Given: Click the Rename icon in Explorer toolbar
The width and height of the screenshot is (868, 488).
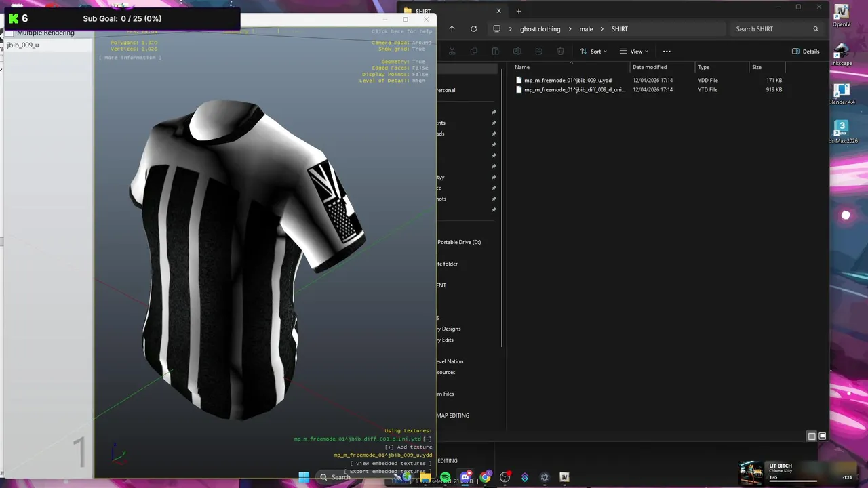Looking at the screenshot, I should (x=517, y=52).
